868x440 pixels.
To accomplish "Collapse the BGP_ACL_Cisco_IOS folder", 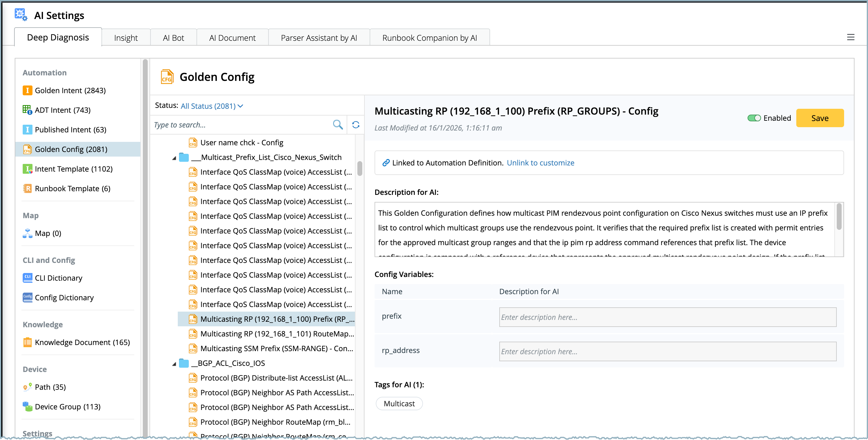I will (x=174, y=363).
